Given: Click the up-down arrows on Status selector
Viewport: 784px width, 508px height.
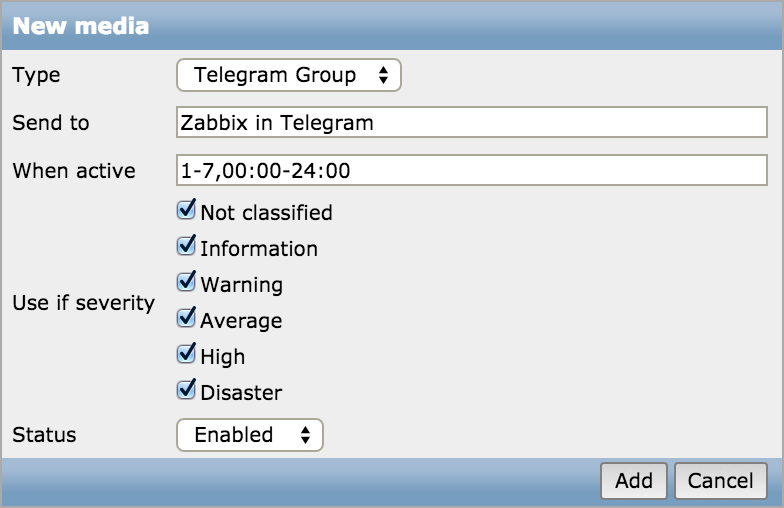Looking at the screenshot, I should (305, 434).
